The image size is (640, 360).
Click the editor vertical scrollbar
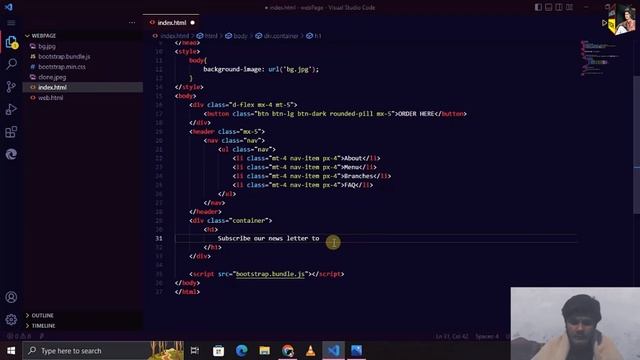(636, 145)
